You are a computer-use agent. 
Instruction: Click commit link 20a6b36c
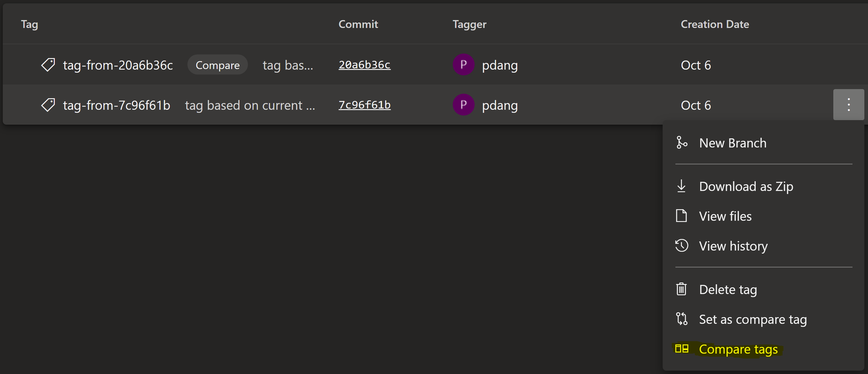(365, 65)
